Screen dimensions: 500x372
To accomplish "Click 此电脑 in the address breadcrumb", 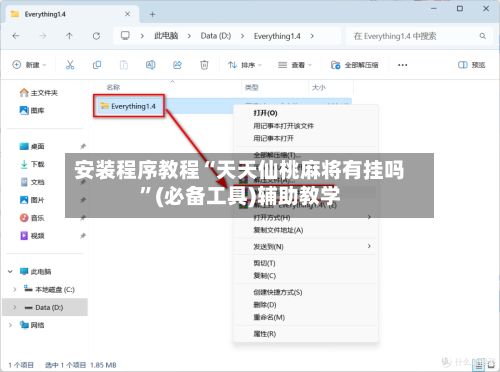I will click(x=166, y=36).
